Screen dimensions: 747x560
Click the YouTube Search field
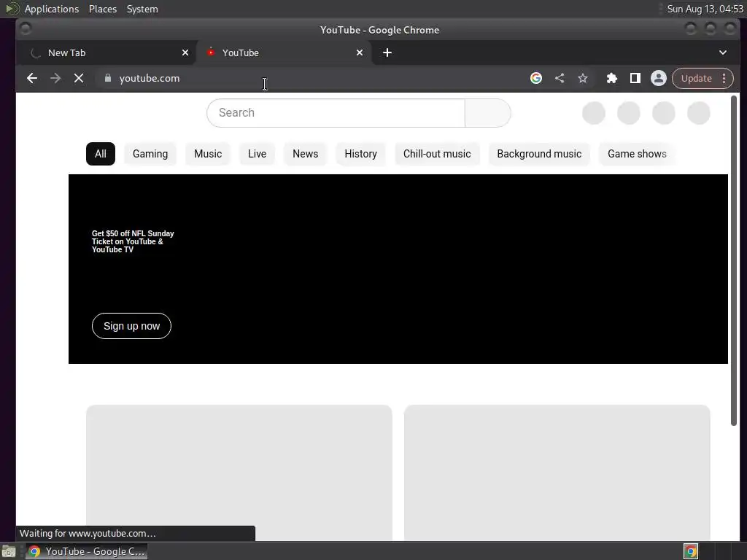click(x=336, y=113)
